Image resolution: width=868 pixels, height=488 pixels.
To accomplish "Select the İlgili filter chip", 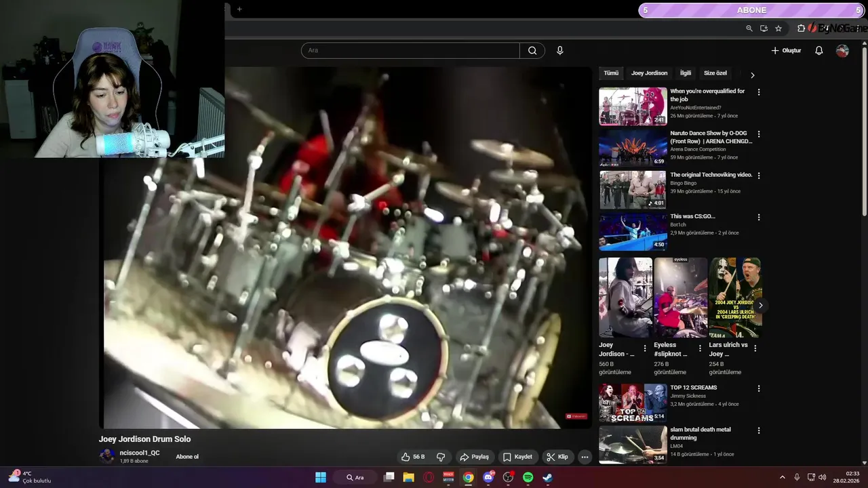I will (686, 73).
